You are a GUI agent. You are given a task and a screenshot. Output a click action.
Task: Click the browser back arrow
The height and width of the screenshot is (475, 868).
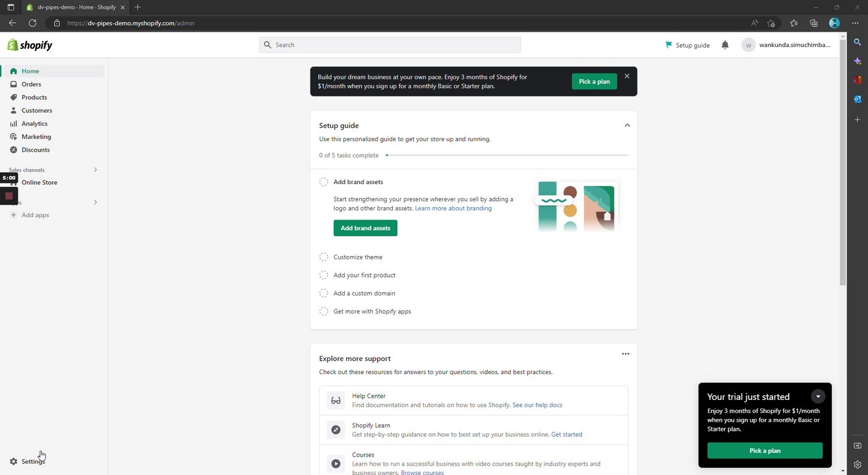pos(13,23)
